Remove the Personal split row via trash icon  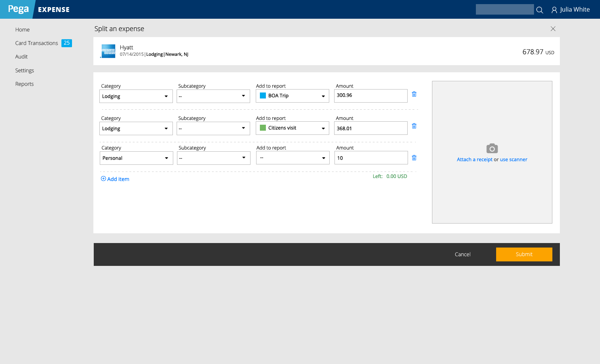[414, 158]
